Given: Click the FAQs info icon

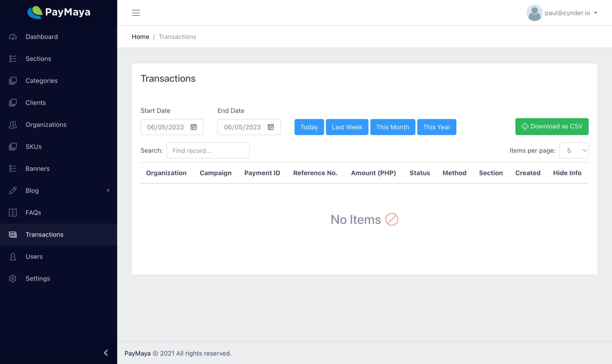Looking at the screenshot, I should (x=13, y=213).
